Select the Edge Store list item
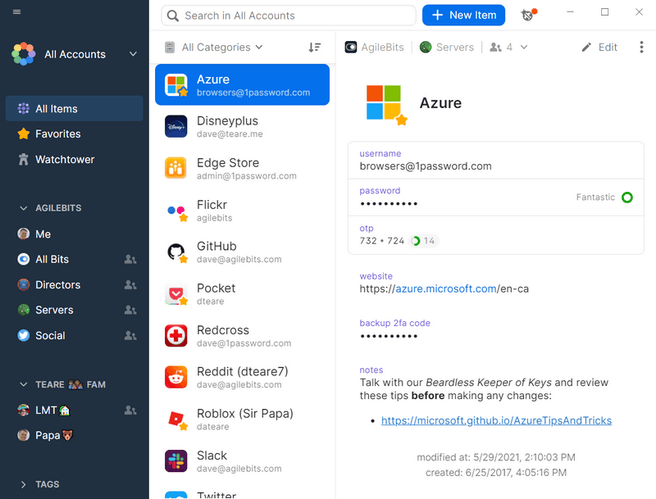This screenshot has width=656, height=499. pyautogui.click(x=242, y=168)
